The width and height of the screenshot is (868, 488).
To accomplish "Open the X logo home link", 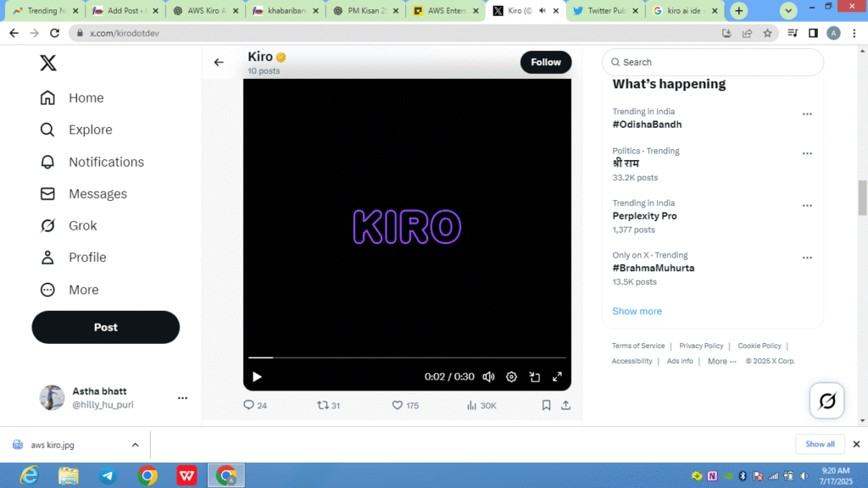I will (x=48, y=63).
